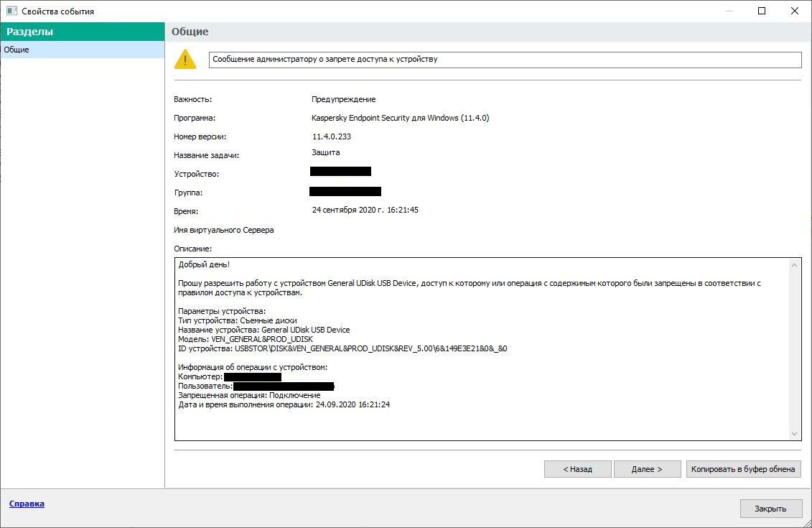Viewport: 812px width, 528px height.
Task: Click the Тип устройства: Съемные диски line
Action: [x=238, y=320]
